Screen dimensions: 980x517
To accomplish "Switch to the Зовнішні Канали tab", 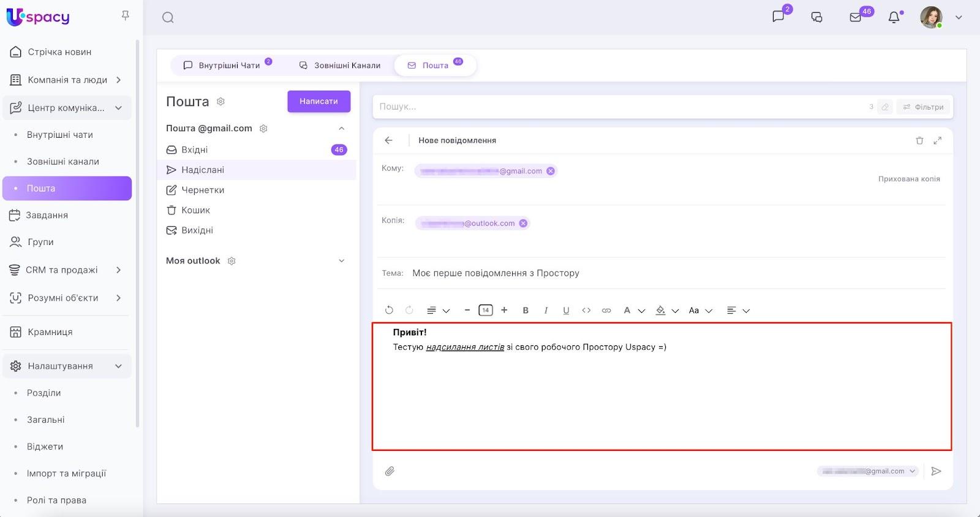I will [340, 66].
